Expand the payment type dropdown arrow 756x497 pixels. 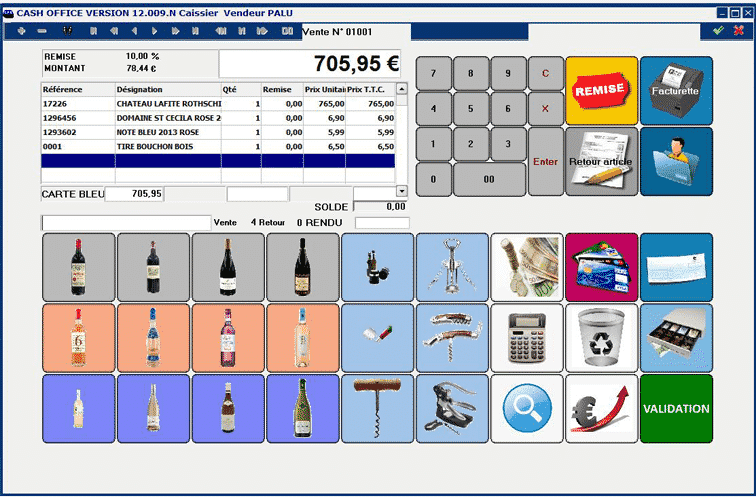[x=402, y=190]
